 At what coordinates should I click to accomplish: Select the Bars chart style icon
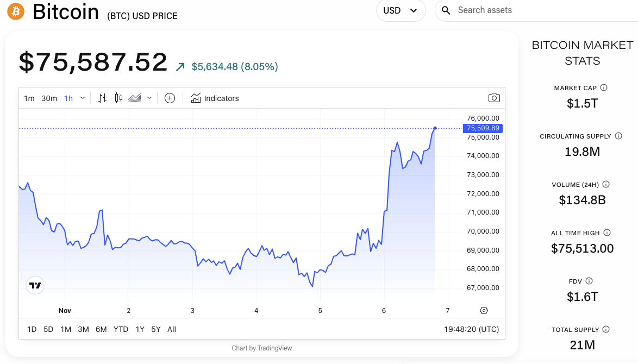click(102, 98)
